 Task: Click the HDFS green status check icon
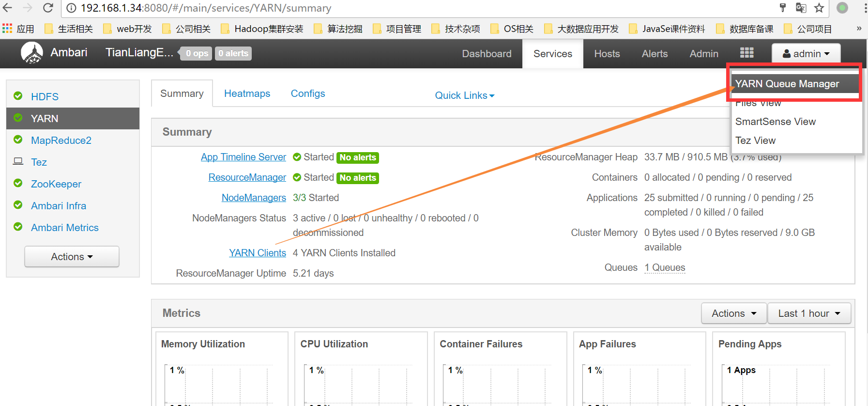pos(18,96)
